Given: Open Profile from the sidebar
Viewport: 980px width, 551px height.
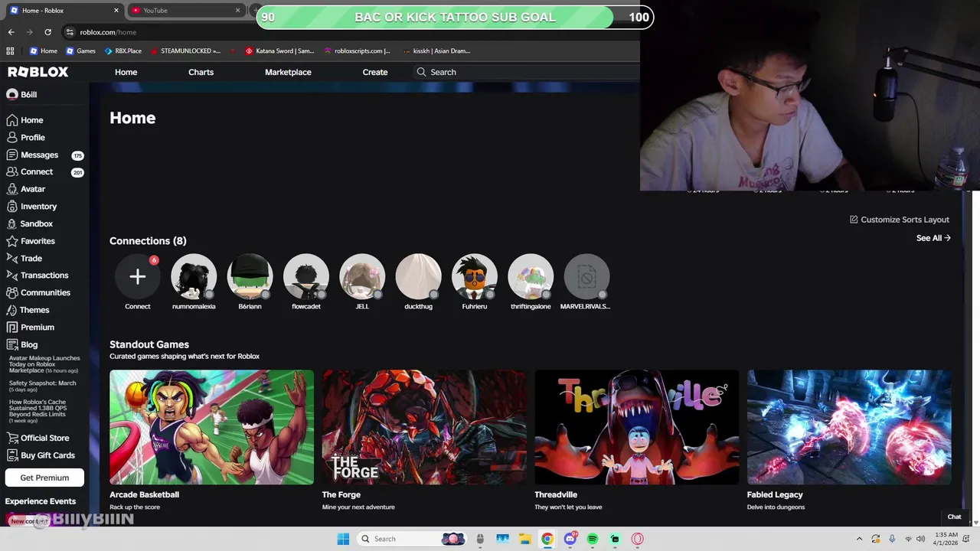Looking at the screenshot, I should pyautogui.click(x=25, y=138).
